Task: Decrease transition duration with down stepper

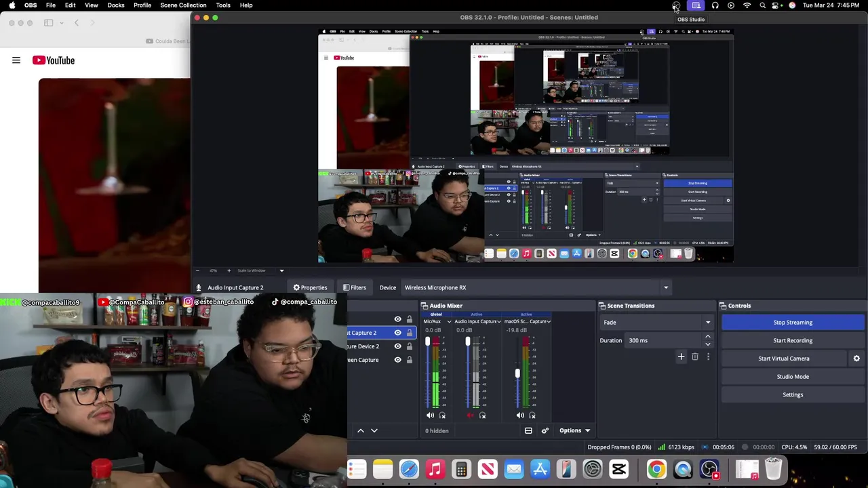Action: click(708, 344)
